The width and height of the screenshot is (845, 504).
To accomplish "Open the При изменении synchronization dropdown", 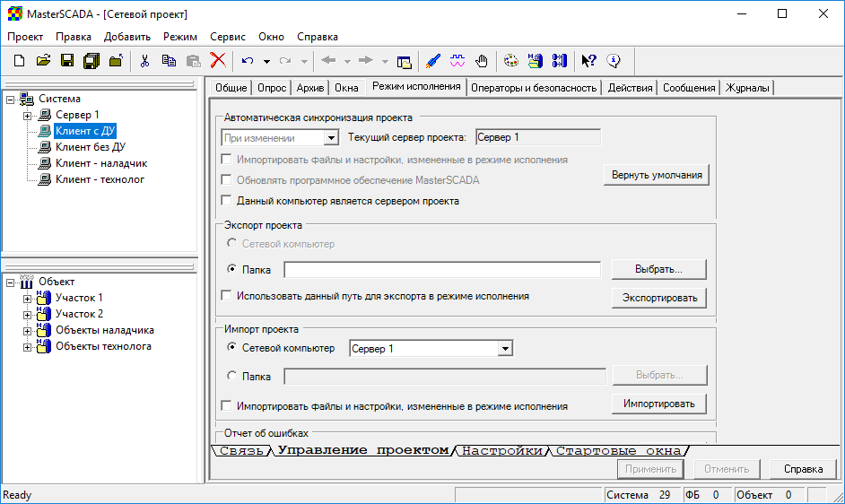I will pyautogui.click(x=331, y=138).
